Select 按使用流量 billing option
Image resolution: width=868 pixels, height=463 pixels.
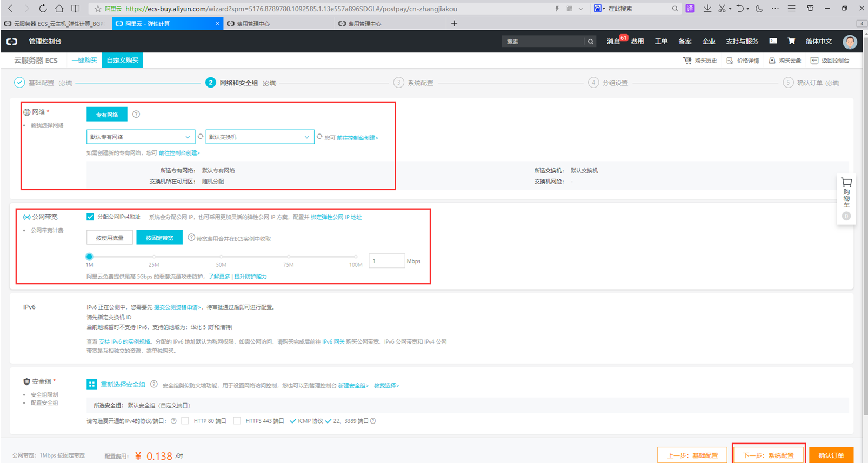point(110,238)
